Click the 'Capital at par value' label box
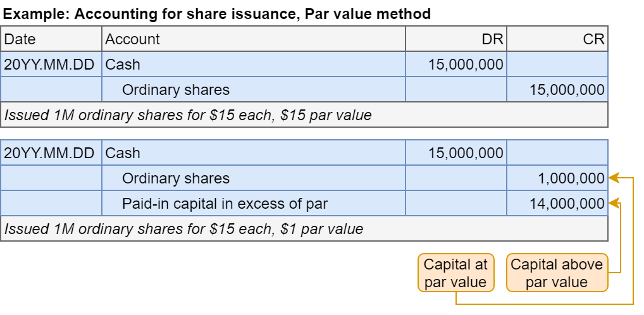 point(455,273)
